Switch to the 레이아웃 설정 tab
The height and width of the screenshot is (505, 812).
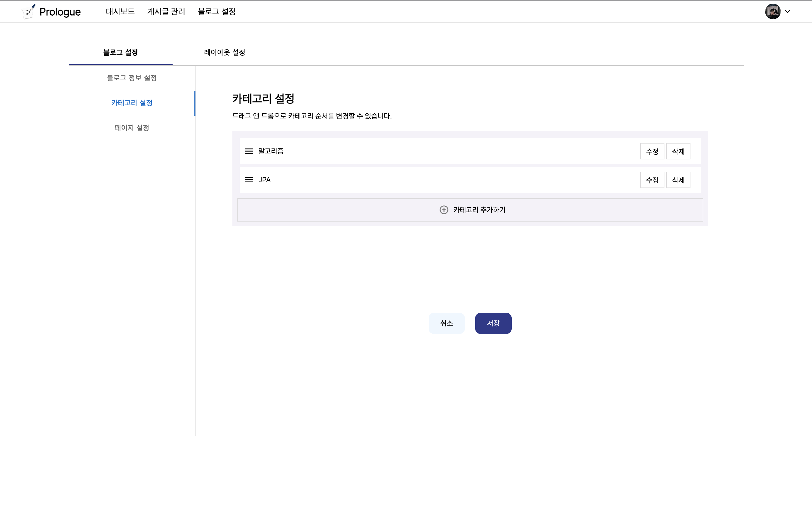tap(225, 53)
